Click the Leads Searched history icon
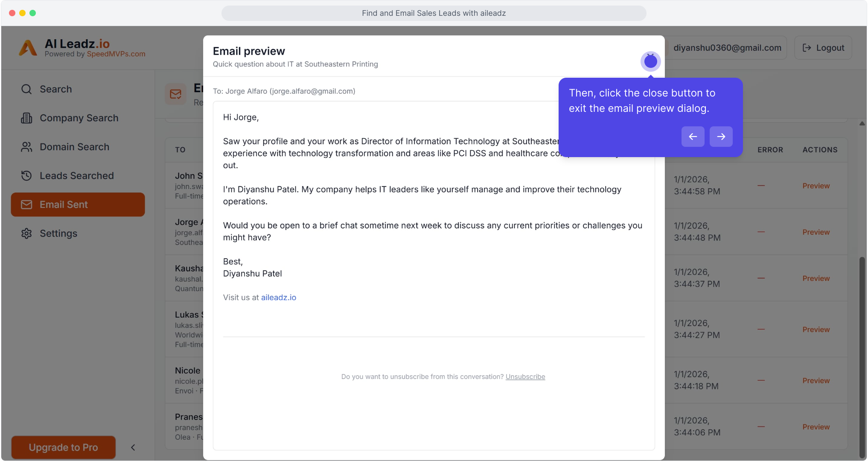Screen dimensions: 868x461 [x=26, y=176]
